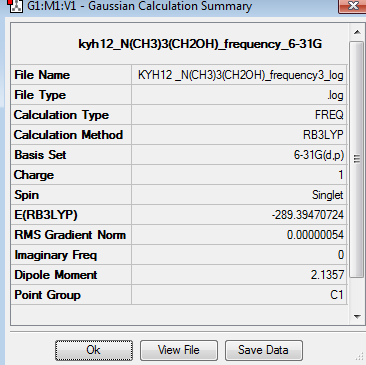Open the log with View File
This screenshot has height=365, width=366.
(x=179, y=350)
